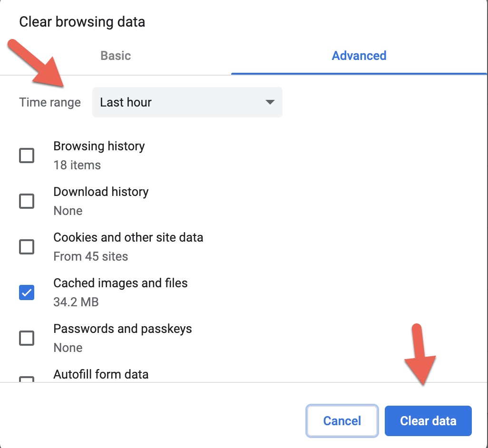Viewport: 488px width, 448px height.
Task: Switch to the Basic tab
Action: 116,56
